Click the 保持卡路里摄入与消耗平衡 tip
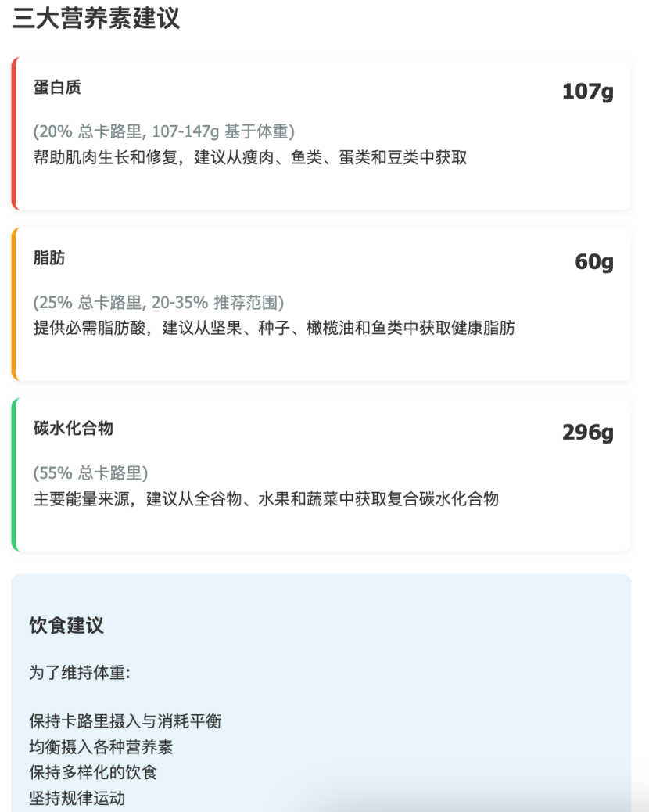The image size is (649, 812). coord(125,720)
